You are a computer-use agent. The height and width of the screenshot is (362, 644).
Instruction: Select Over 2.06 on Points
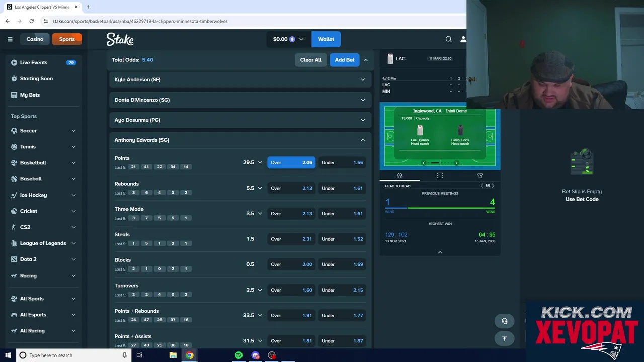click(291, 162)
